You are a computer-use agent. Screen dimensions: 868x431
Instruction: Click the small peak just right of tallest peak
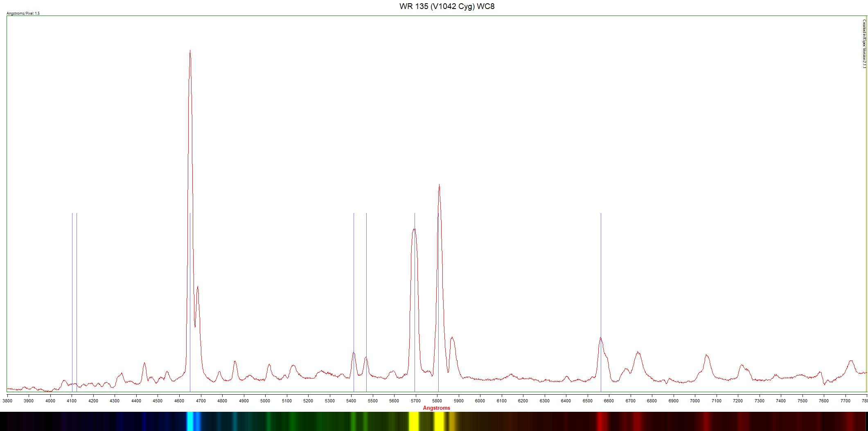(x=198, y=287)
